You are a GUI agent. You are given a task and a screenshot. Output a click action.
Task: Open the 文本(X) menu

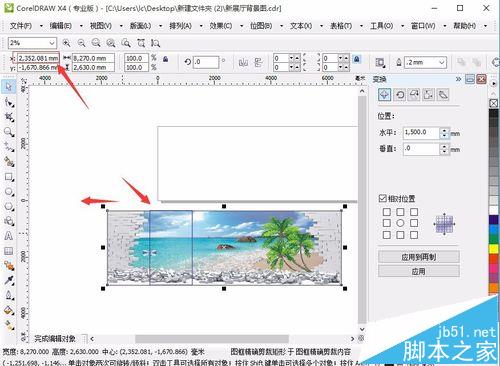[301, 26]
